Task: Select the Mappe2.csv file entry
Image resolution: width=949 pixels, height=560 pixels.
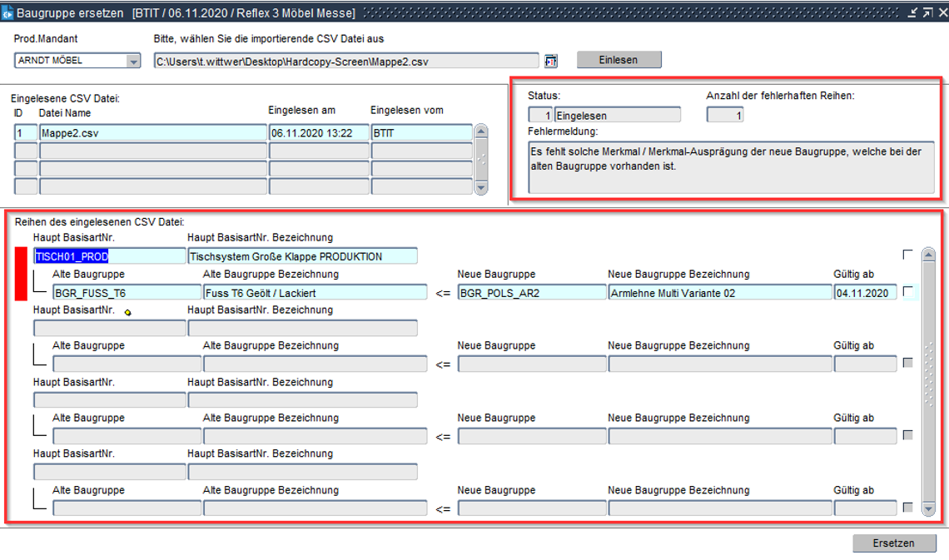Action: (152, 132)
